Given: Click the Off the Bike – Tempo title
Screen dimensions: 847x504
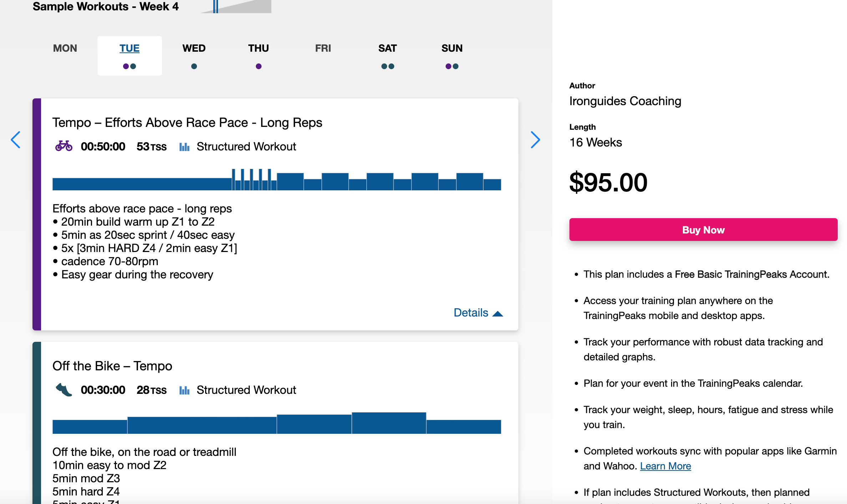Looking at the screenshot, I should [112, 366].
